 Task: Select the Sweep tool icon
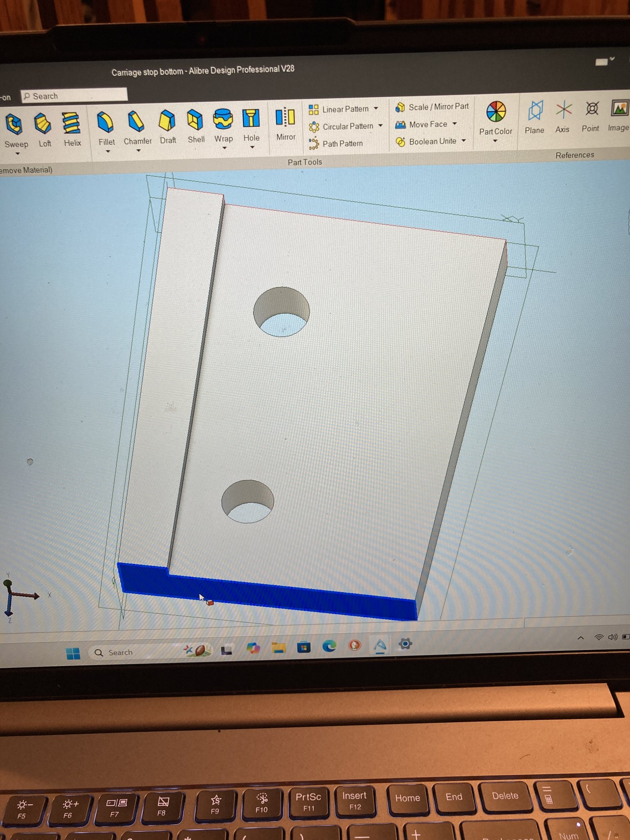14,124
